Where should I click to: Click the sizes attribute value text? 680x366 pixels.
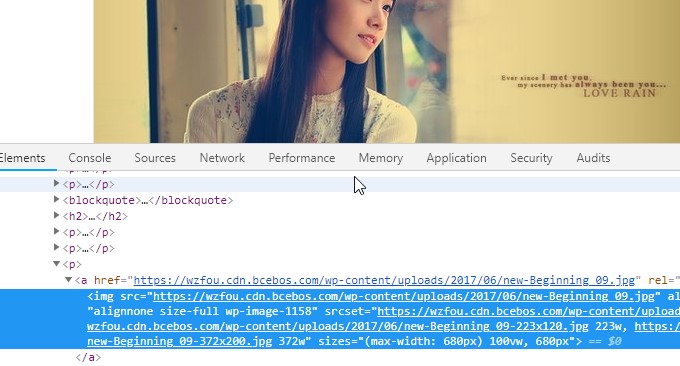point(466,341)
